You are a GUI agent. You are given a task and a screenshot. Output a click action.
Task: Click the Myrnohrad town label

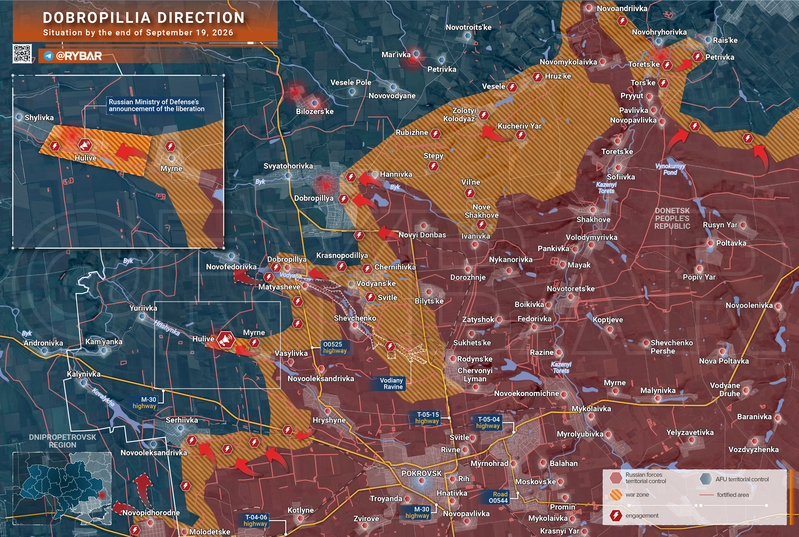click(x=489, y=464)
